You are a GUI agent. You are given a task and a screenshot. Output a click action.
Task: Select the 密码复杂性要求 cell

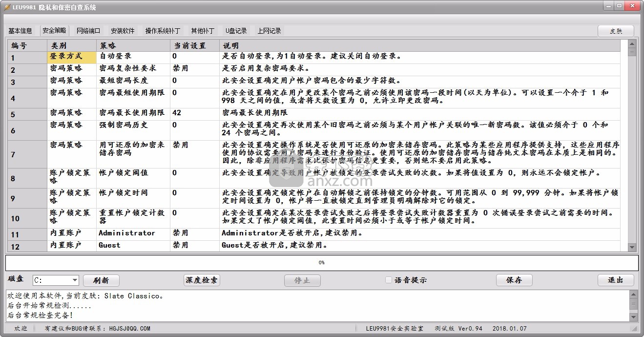133,70
